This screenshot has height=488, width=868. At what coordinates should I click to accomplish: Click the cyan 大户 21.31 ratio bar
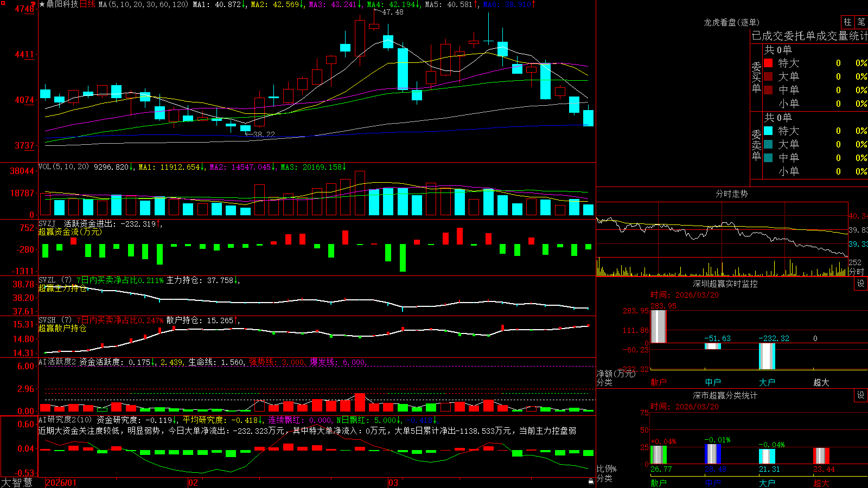click(x=767, y=457)
